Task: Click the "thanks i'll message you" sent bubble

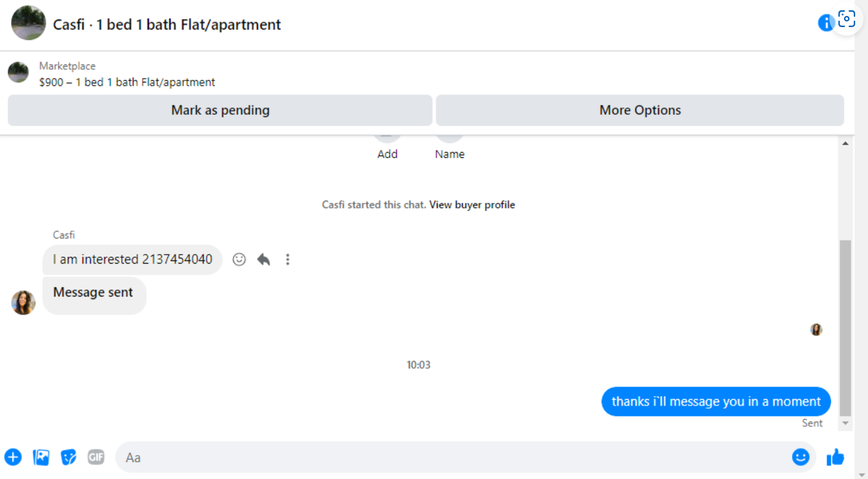Action: point(716,402)
